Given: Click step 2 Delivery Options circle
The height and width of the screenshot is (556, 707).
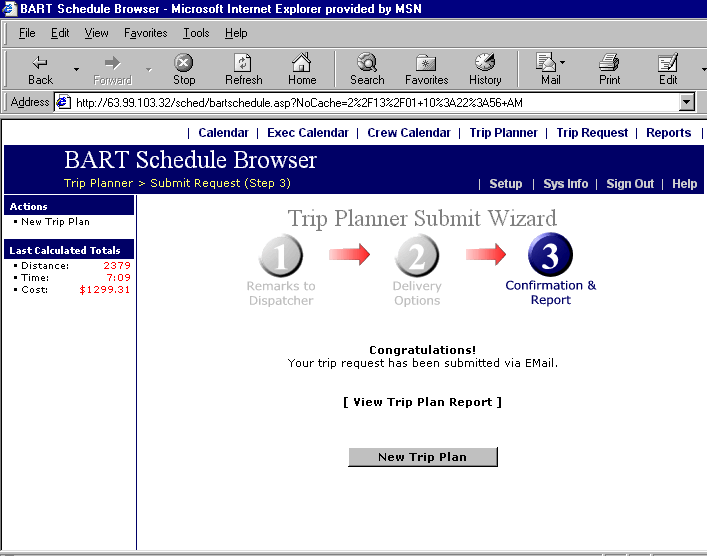Looking at the screenshot, I should pyautogui.click(x=417, y=256).
